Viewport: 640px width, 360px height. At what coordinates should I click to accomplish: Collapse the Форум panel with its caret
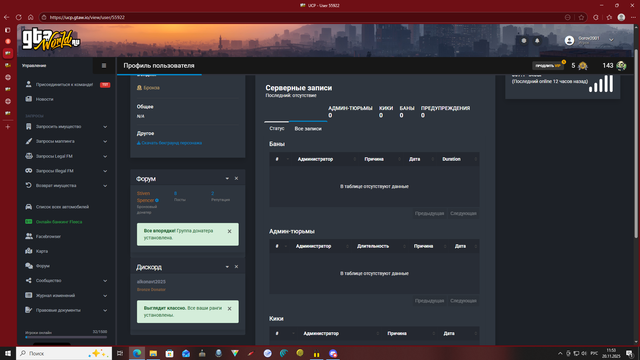[227, 178]
